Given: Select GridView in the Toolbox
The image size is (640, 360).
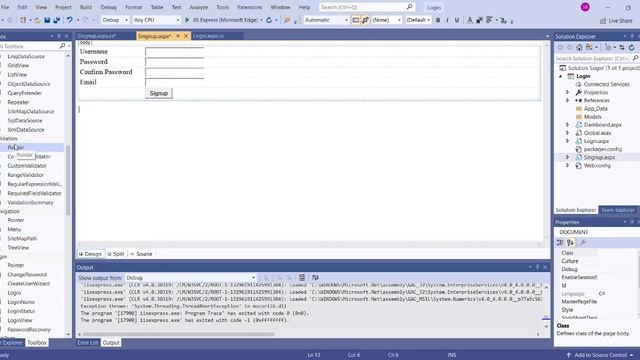Looking at the screenshot, I should [x=18, y=65].
